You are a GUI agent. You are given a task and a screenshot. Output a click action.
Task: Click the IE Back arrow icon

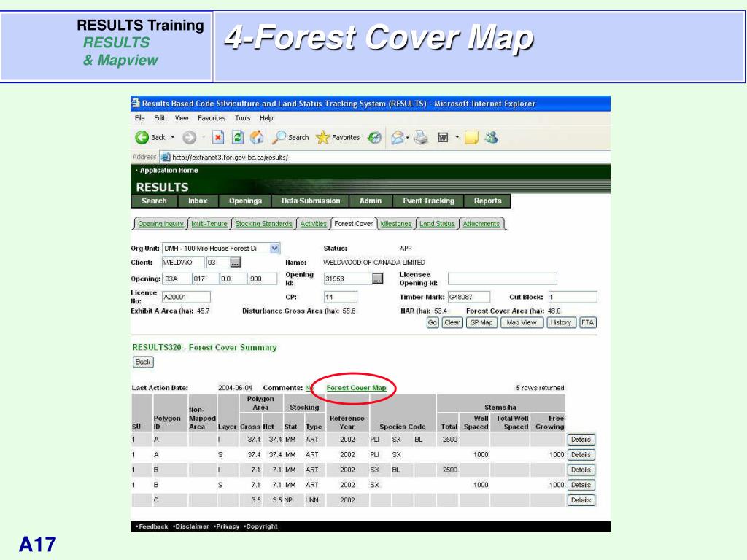tap(142, 138)
